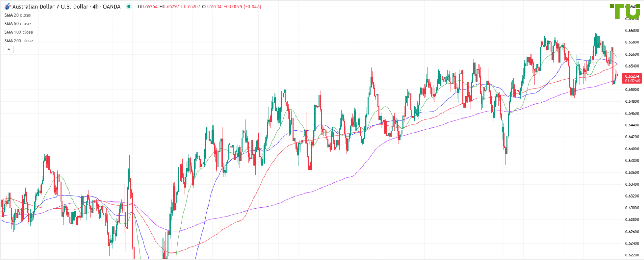
Task: Click the 4h interval in the title
Action: coord(95,6)
